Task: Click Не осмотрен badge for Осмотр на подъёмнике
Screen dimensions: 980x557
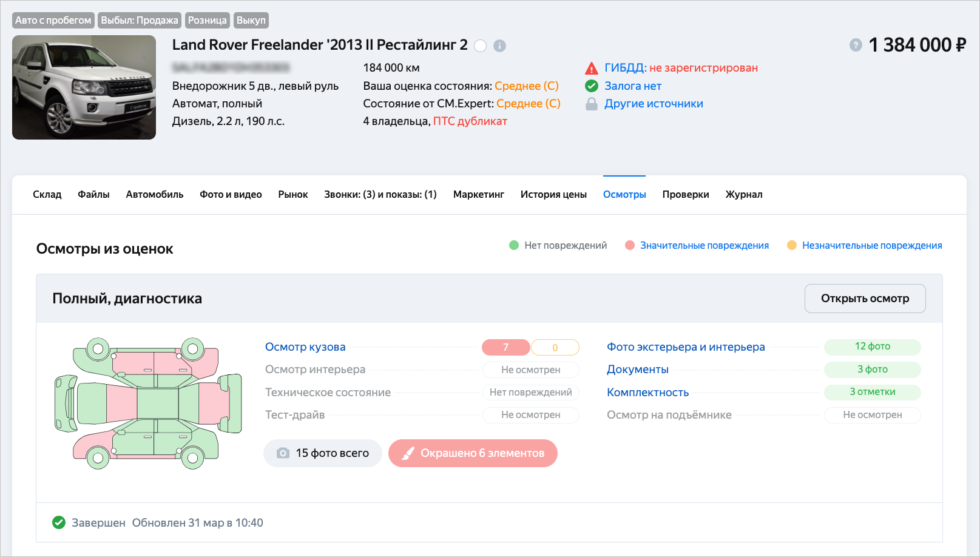Action: (873, 415)
